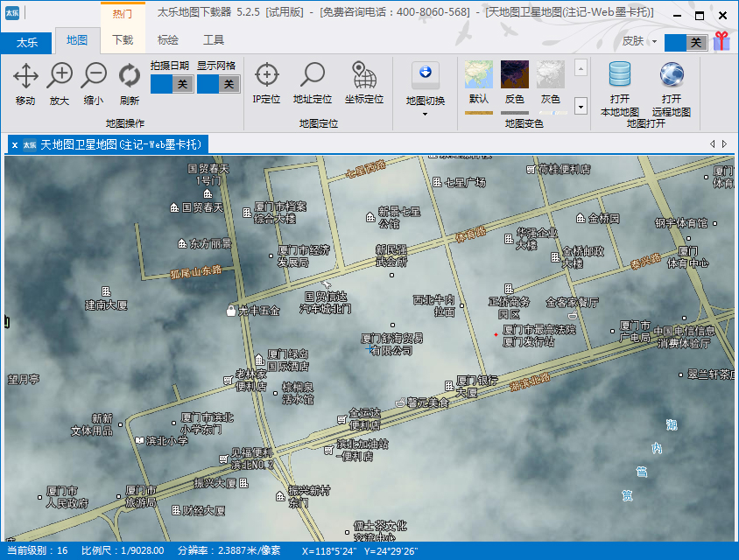Click the 厦门体育中心 map label
Image resolution: width=739 pixels, height=560 pixels.
click(x=687, y=257)
